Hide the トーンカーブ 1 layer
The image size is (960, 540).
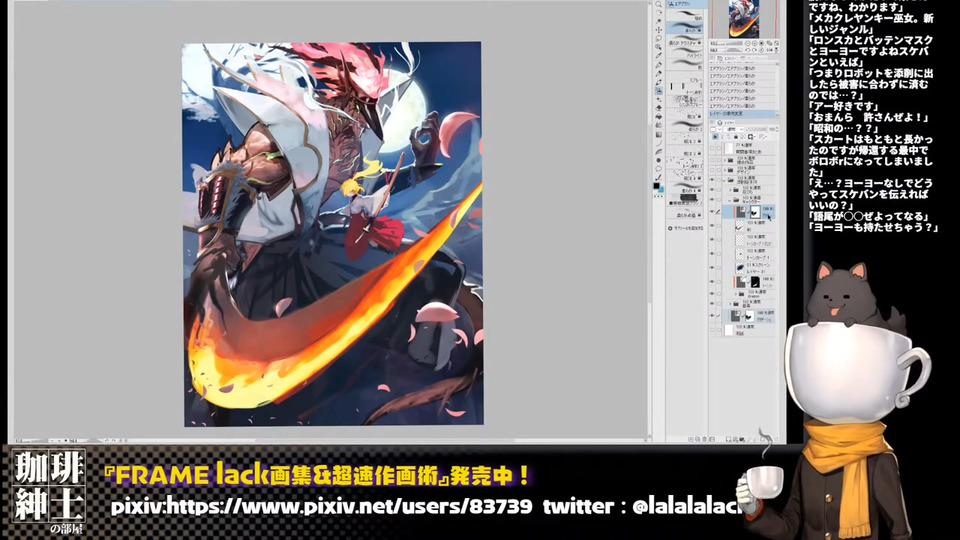(712, 253)
